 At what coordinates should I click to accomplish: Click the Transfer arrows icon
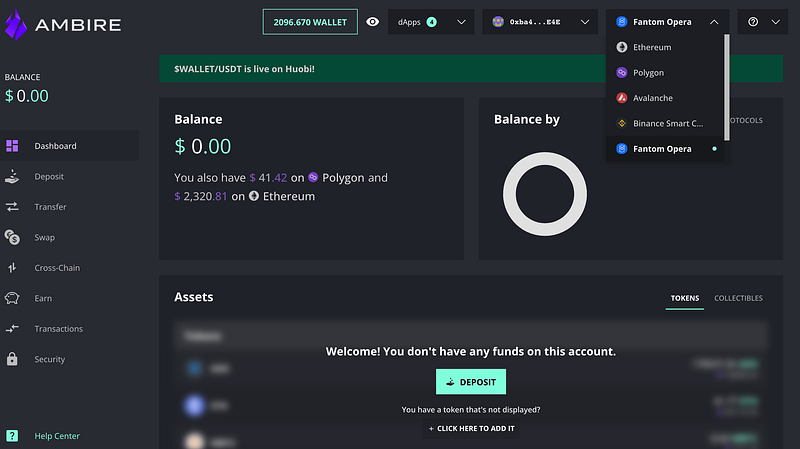(12, 207)
